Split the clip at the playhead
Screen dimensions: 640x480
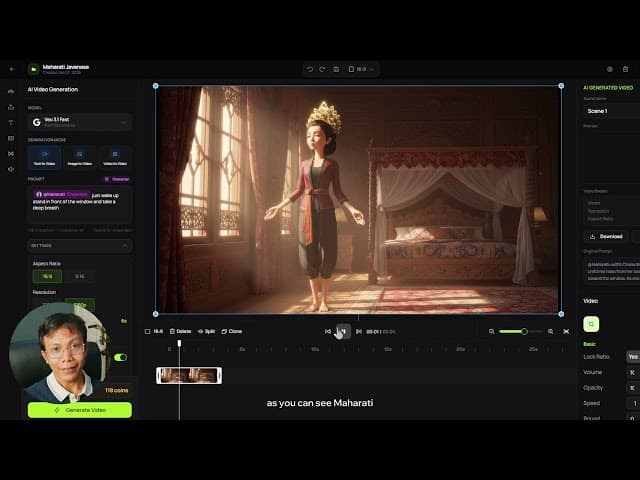pos(206,331)
